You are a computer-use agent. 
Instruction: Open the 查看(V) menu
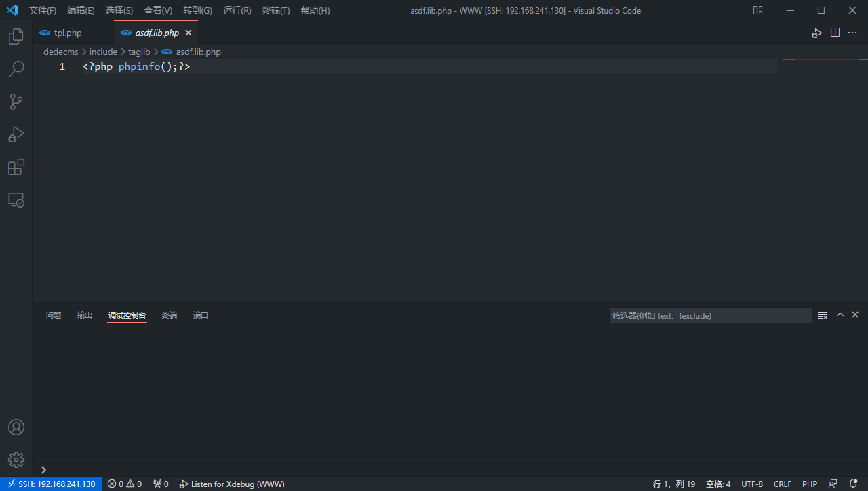[158, 10]
